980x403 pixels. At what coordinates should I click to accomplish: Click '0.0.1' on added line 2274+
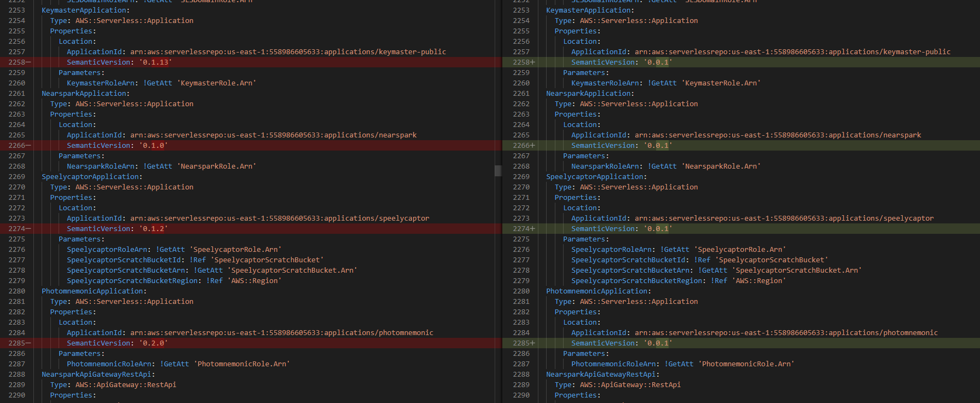658,229
